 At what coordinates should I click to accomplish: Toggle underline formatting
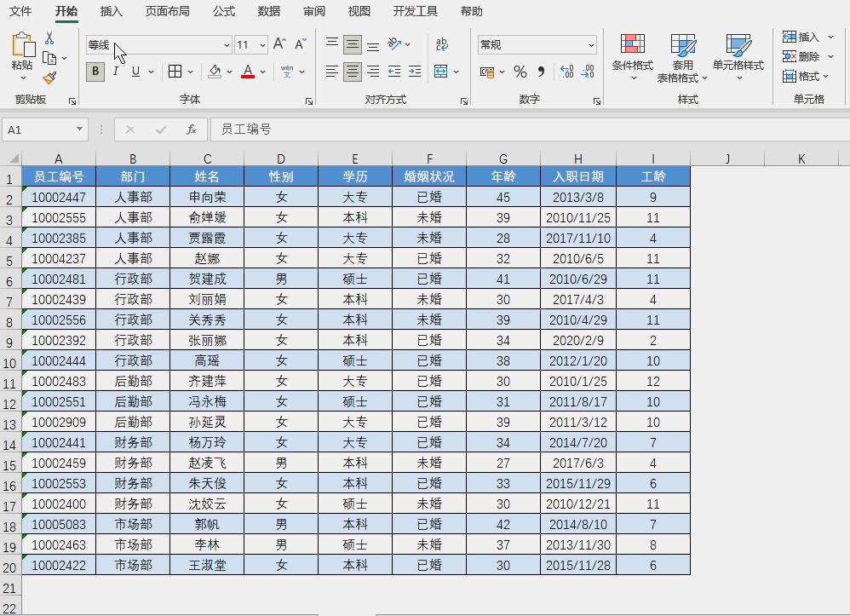click(x=135, y=72)
